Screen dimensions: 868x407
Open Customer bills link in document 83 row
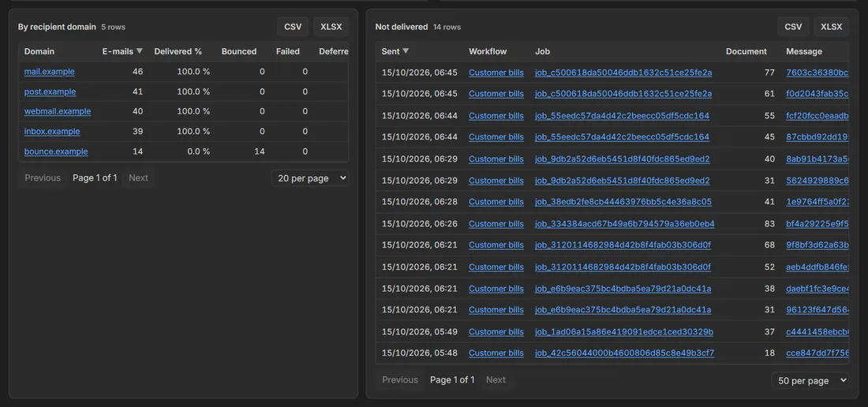click(496, 224)
